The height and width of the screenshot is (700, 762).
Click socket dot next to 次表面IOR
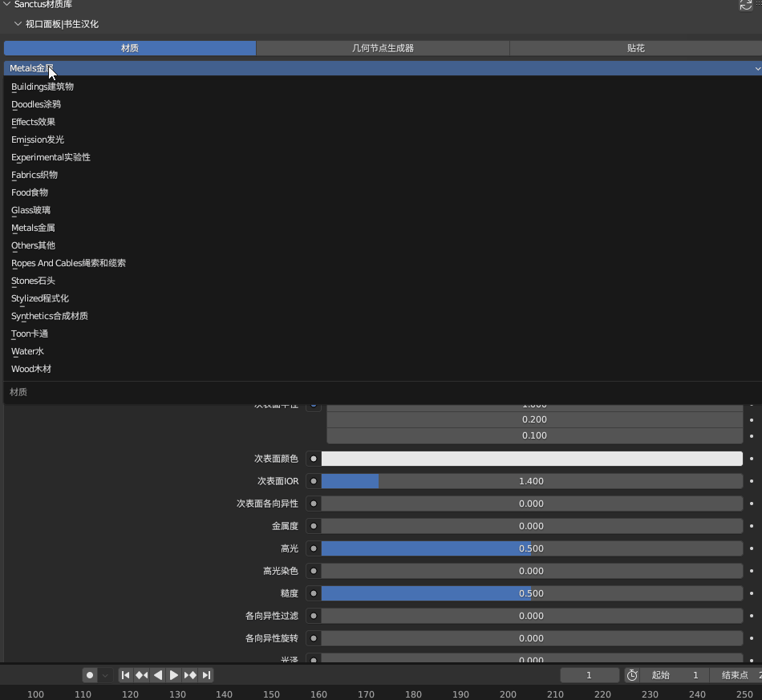pyautogui.click(x=314, y=481)
